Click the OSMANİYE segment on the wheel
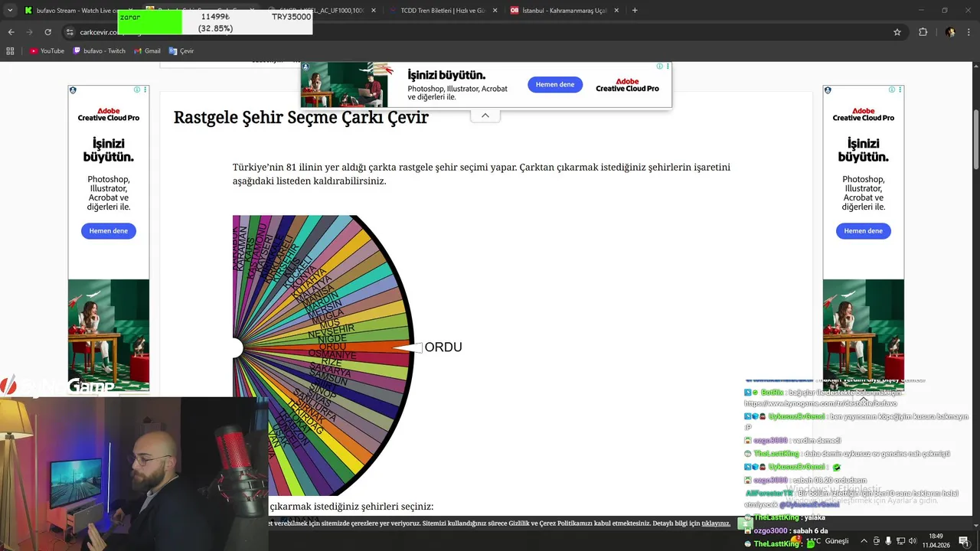980x551 pixels. 333,354
